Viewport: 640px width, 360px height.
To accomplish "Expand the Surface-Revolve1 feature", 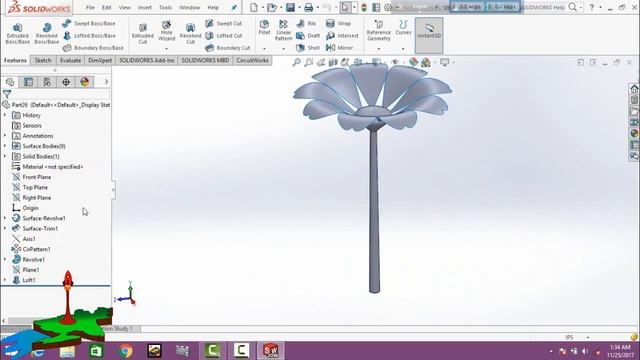I will coord(5,218).
